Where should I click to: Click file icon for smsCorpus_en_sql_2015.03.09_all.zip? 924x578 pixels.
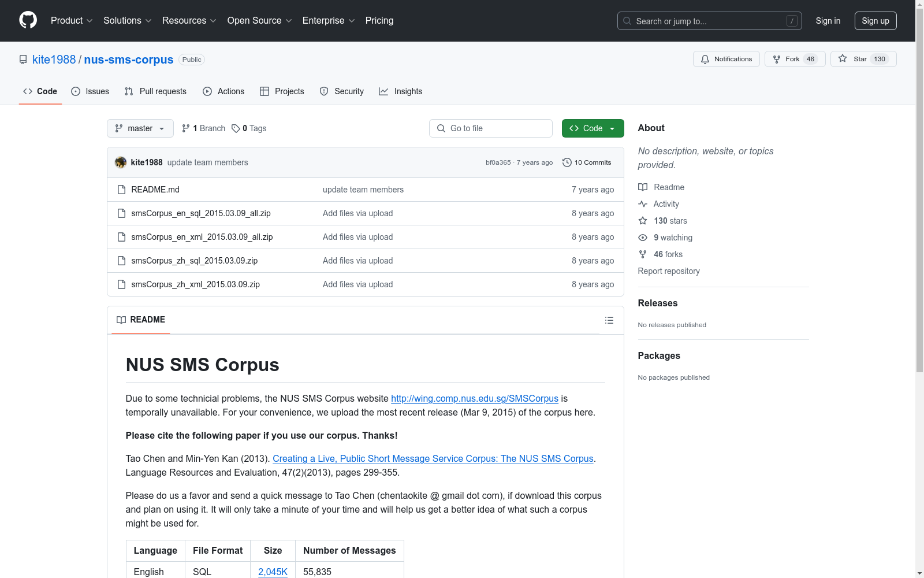click(x=121, y=213)
